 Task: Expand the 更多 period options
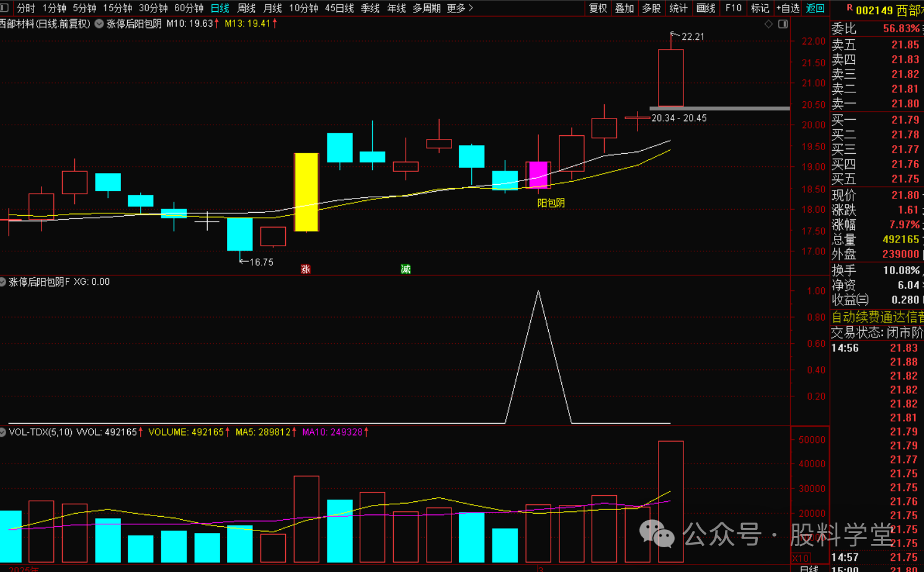[x=460, y=8]
